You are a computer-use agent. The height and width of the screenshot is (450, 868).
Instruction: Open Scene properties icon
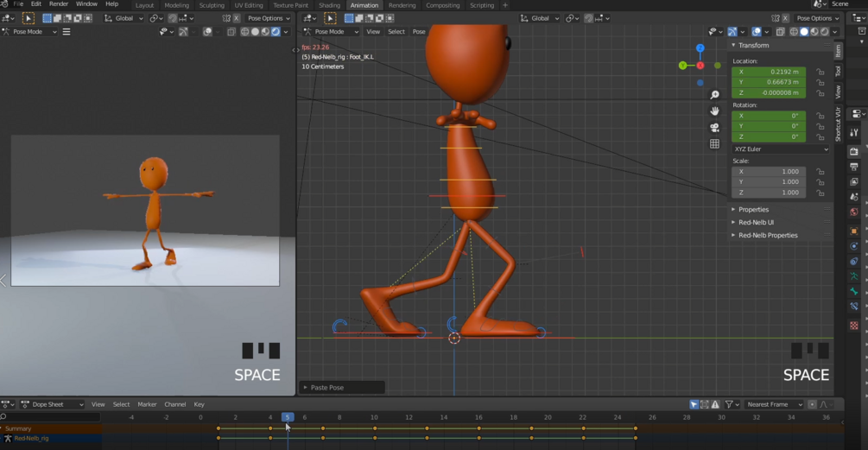(854, 196)
